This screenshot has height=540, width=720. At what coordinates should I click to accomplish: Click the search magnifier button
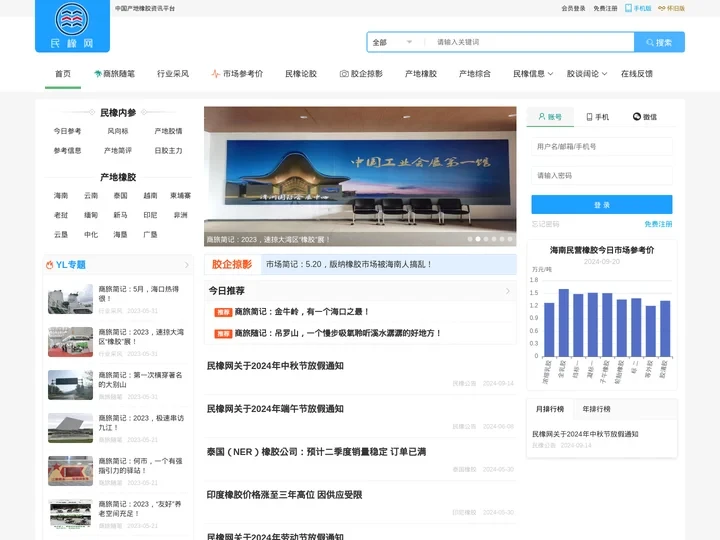pyautogui.click(x=659, y=42)
